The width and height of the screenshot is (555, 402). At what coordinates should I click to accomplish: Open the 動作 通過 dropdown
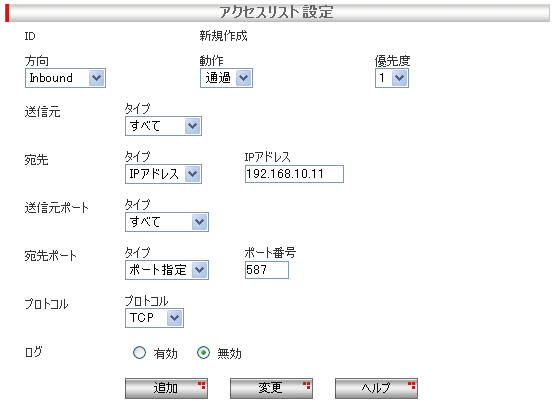pyautogui.click(x=226, y=78)
